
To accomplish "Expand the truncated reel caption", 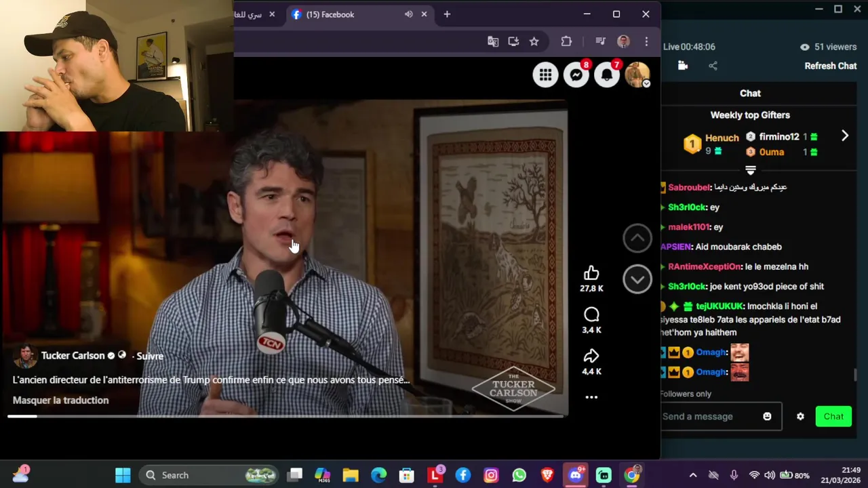I will click(211, 380).
